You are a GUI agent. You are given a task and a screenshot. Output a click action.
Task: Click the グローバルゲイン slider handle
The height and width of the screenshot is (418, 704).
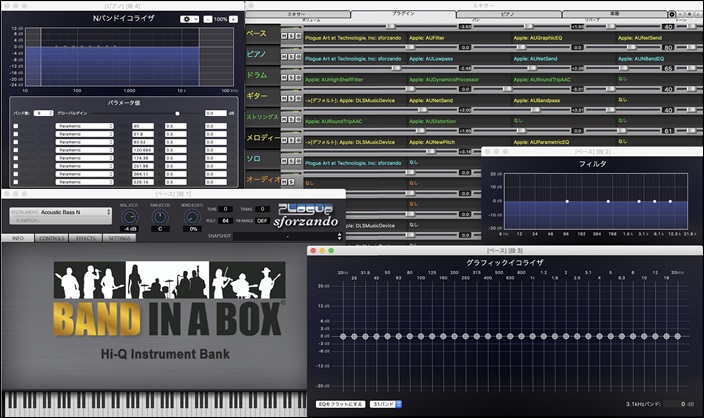tap(177, 113)
